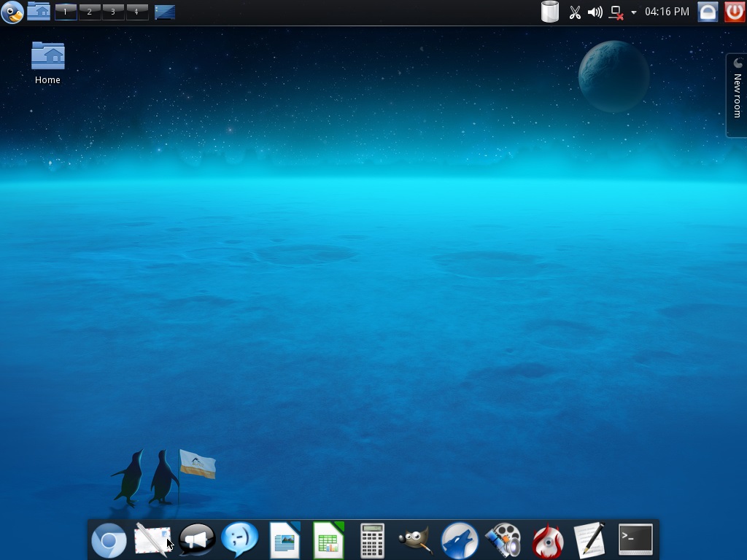Screen dimensions: 747x560
Task: Launch the Chromium browser from the dock
Action: pyautogui.click(x=109, y=541)
